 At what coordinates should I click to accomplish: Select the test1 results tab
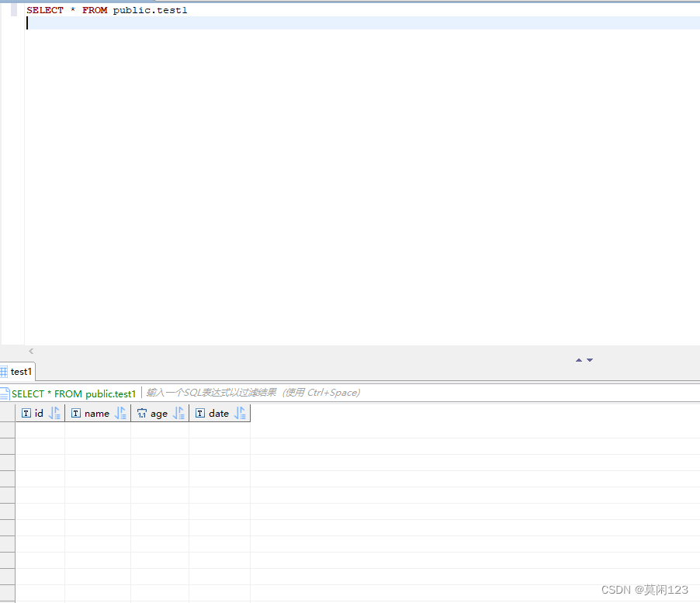[21, 372]
